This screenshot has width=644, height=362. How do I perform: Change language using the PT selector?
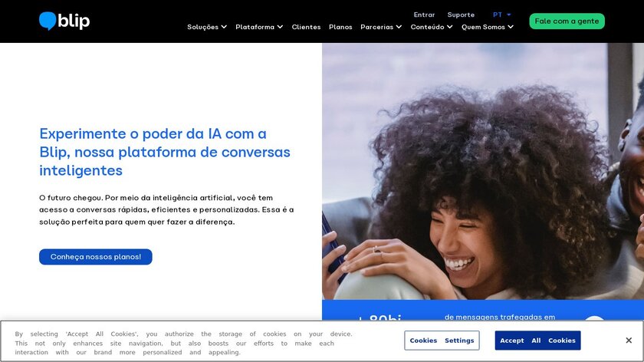point(501,15)
